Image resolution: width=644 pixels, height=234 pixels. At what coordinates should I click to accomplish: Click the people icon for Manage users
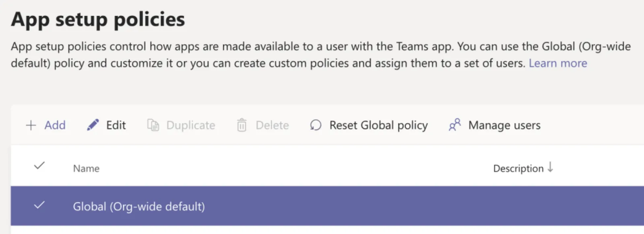[x=455, y=125]
